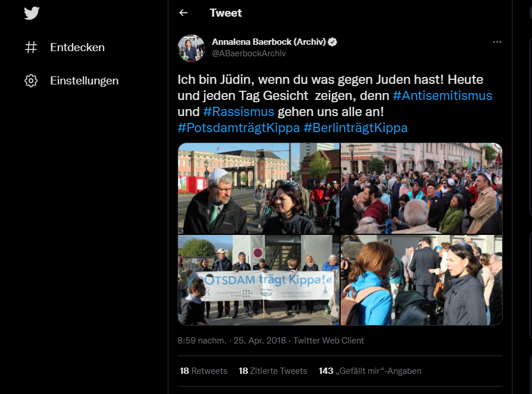Open the #BerlinträgtKippa hashtag
The image size is (532, 394).
(x=356, y=128)
